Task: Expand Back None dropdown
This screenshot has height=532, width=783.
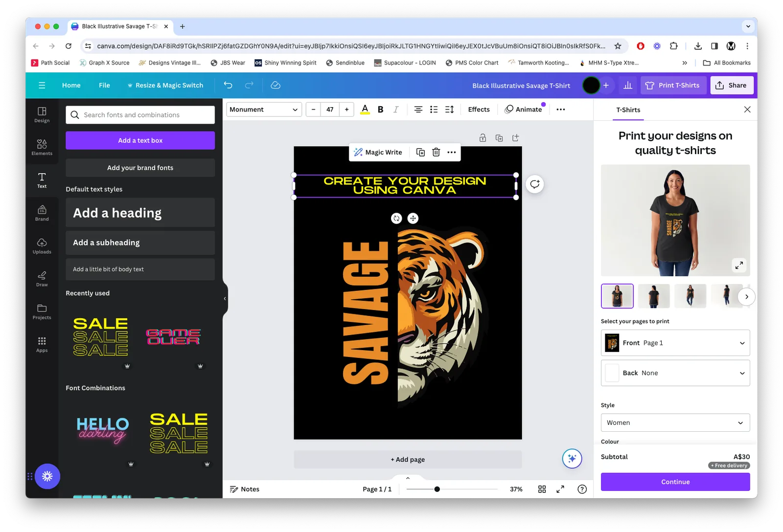Action: (x=675, y=373)
